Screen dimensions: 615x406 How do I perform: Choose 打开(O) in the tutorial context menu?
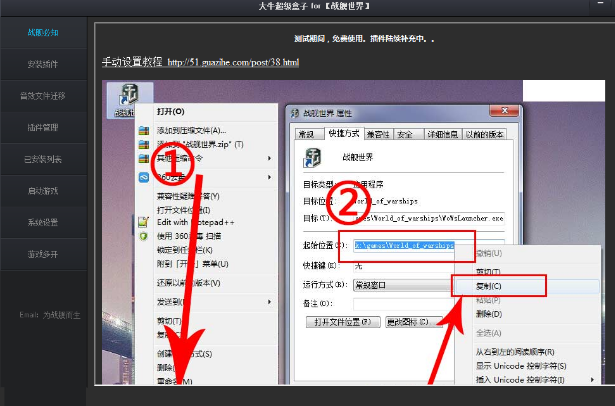point(170,112)
